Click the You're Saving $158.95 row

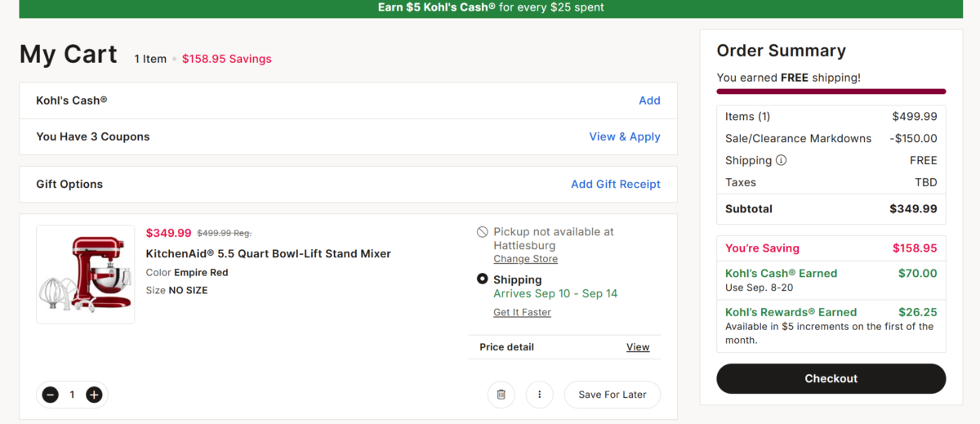pos(831,248)
